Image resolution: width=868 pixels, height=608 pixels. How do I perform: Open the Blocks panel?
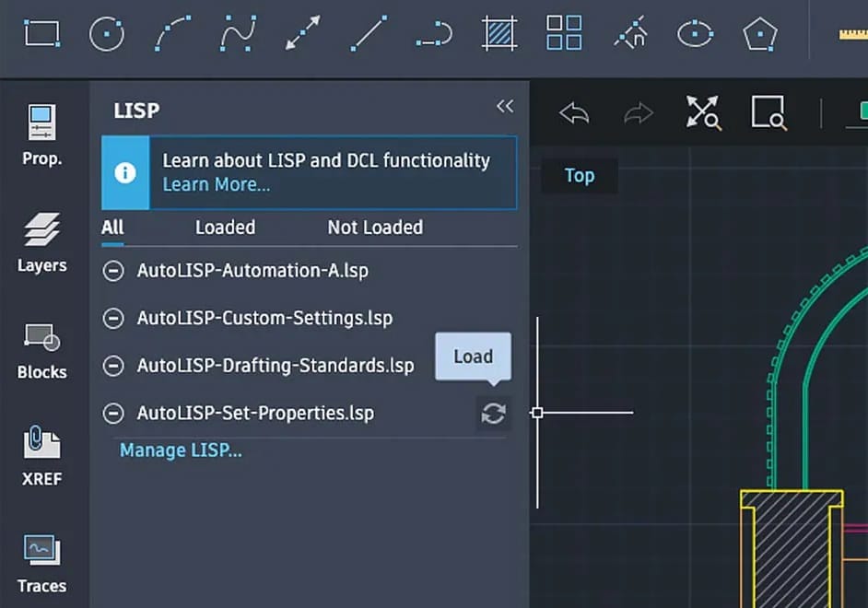click(x=42, y=350)
